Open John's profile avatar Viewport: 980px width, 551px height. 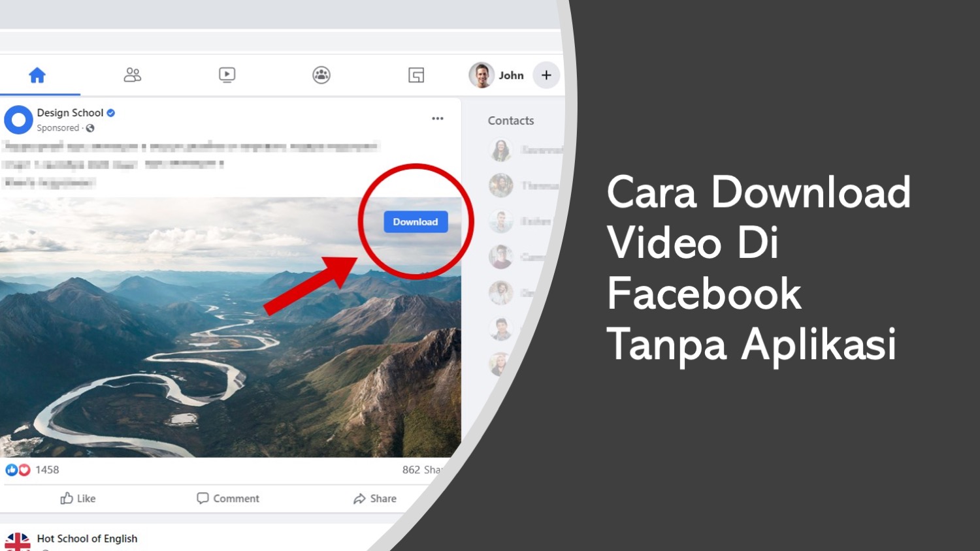[x=482, y=75]
